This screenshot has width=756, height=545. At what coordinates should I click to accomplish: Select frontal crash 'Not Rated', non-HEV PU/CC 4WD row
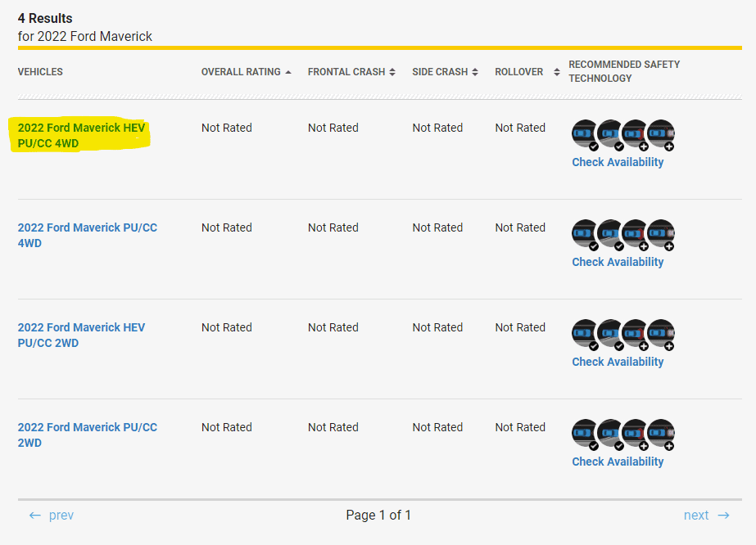[x=333, y=227]
